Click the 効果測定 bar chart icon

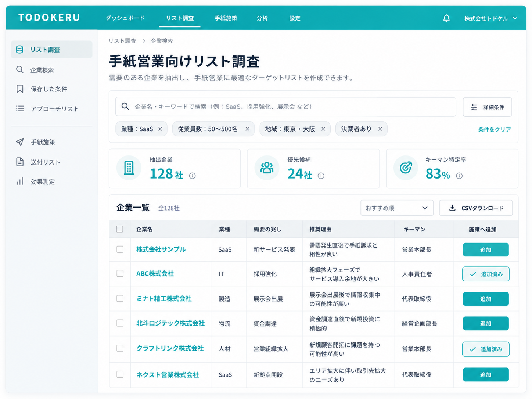20,181
